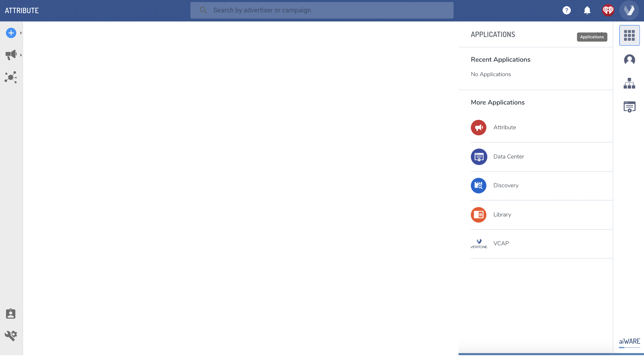
Task: Open the network nodes sidebar icon
Action: click(x=11, y=77)
